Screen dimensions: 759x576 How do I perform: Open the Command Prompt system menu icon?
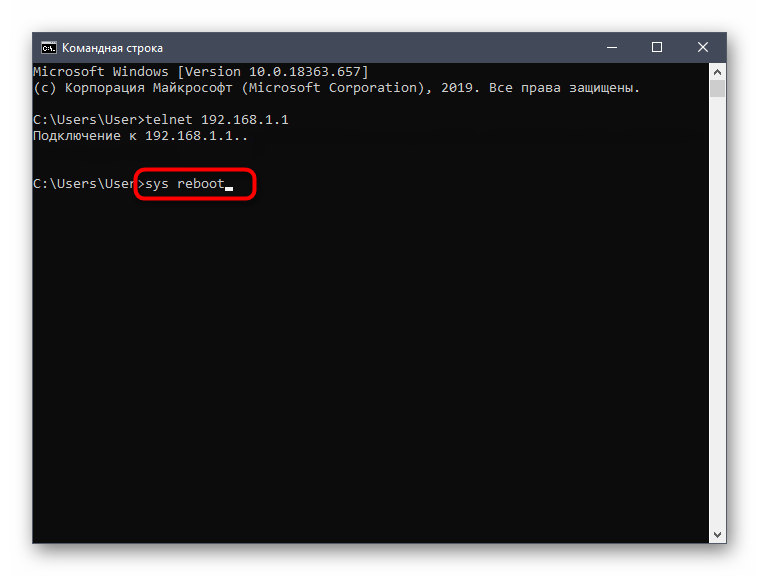click(49, 47)
